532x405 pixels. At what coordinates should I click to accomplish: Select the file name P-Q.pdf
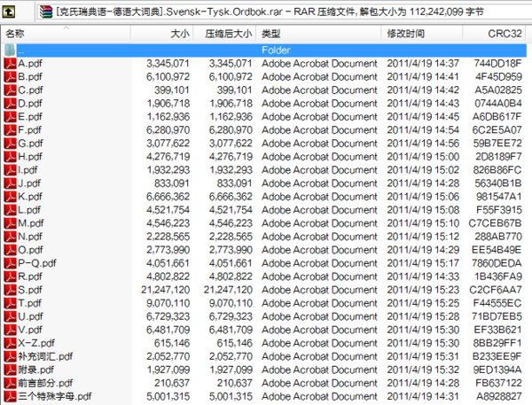tap(37, 263)
